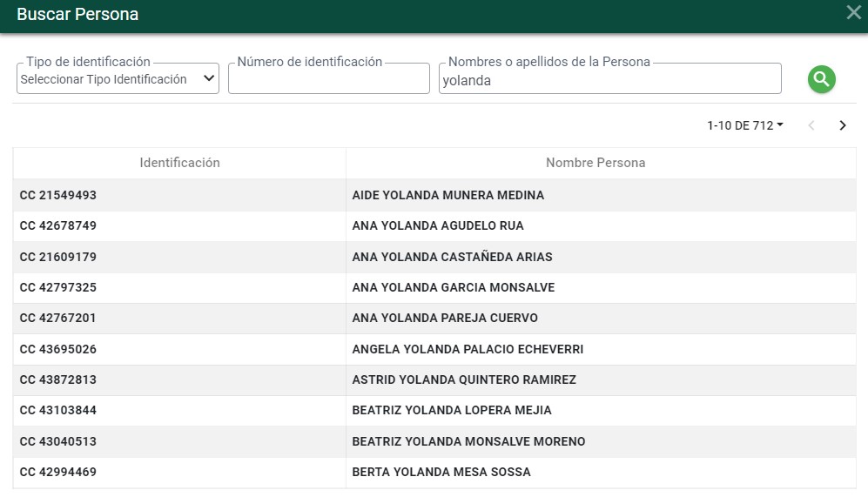Focus the Nombres o apellidos search field
This screenshot has width=868, height=497.
(x=610, y=78)
